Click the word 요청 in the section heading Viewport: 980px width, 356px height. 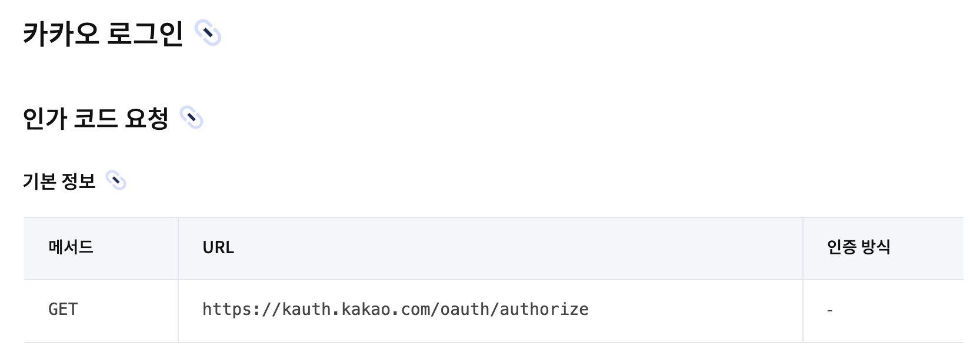(x=147, y=118)
